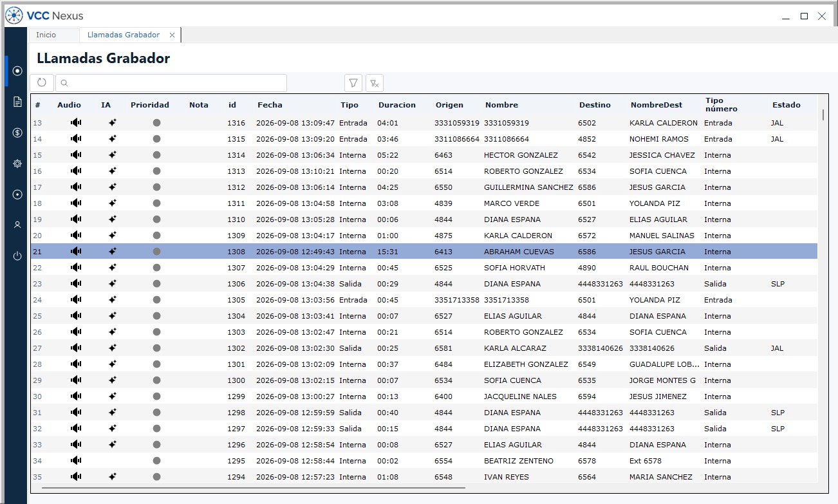Select the user profile icon in the sidebar
Image resolution: width=838 pixels, height=504 pixels.
17,225
